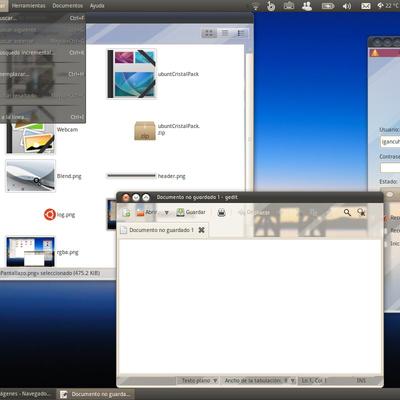Screen dimensions: 400x400
Task: Choose 'Búsqueda incremental...' menu entry
Action: coord(42,52)
